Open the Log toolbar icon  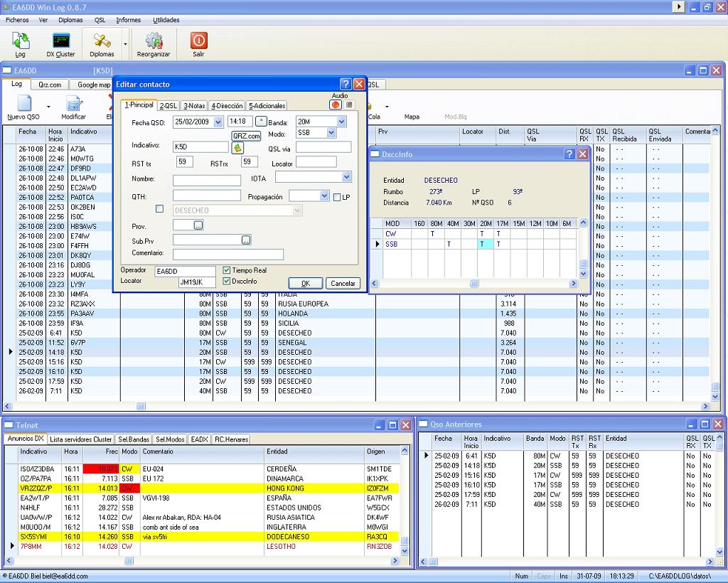pos(21,41)
